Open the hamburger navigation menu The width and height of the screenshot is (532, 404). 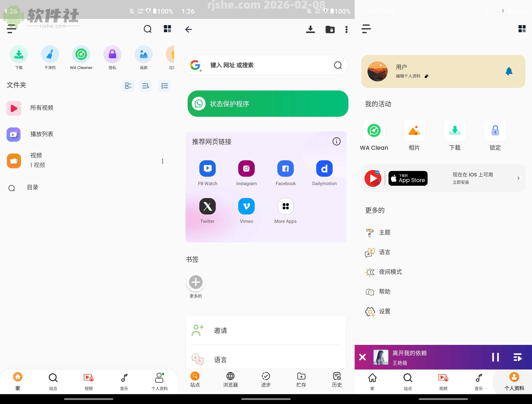pos(11,29)
